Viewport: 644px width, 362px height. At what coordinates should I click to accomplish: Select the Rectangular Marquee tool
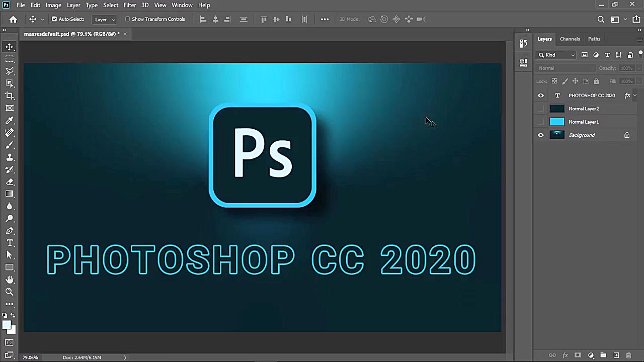[10, 59]
